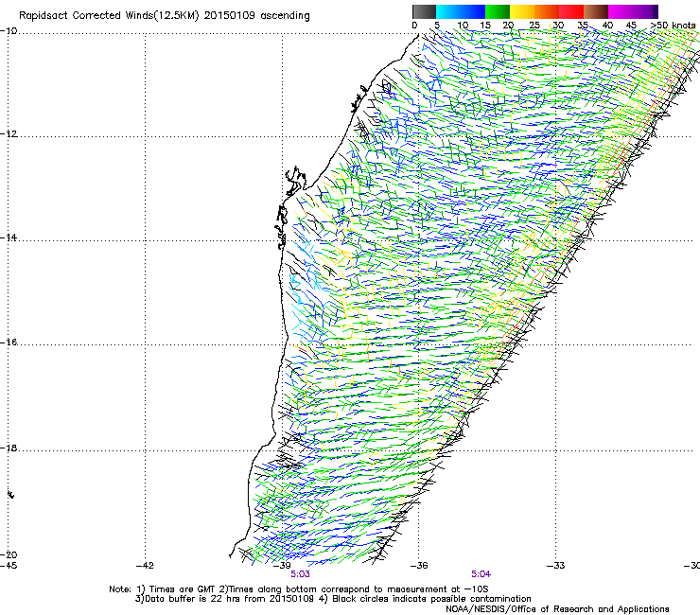Viewport: 700px width, 615px height.
Task: Click the '-45' longitude axis label
Action: [x=9, y=566]
